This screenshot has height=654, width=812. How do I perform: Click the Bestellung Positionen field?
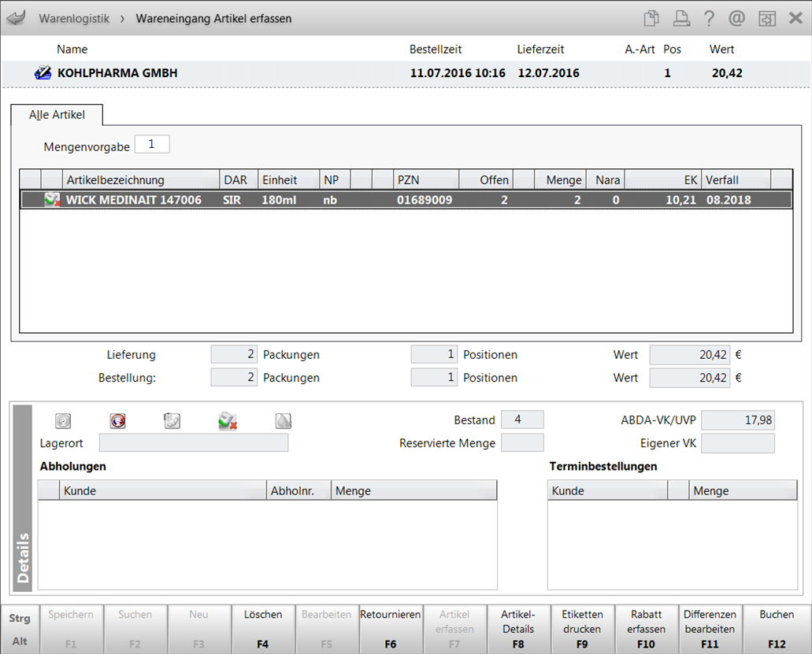434,378
